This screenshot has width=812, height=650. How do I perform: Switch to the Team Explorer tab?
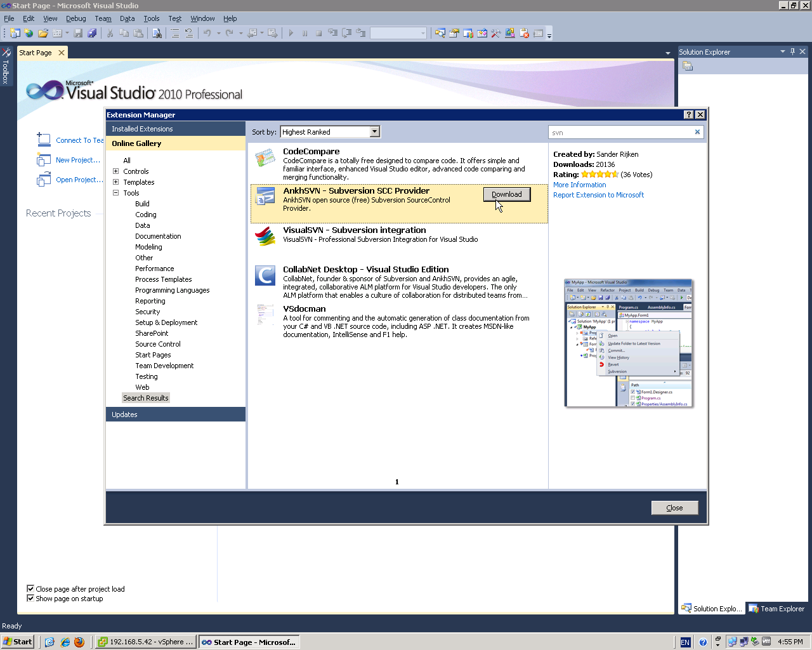click(776, 609)
